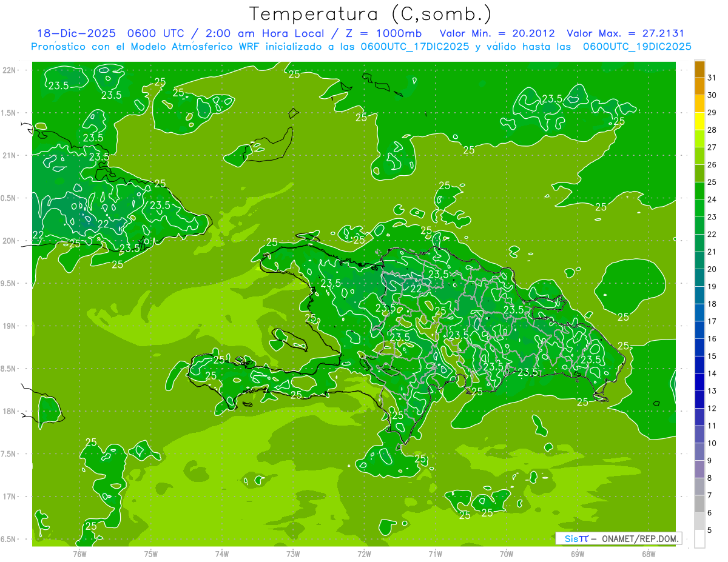This screenshot has height=562, width=728.
Task: Click the gray colorbar segment between 6 and 7
Action: coord(699,504)
